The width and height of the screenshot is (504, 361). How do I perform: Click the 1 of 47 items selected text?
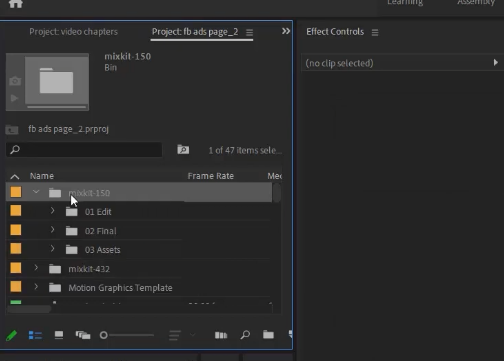[245, 150]
